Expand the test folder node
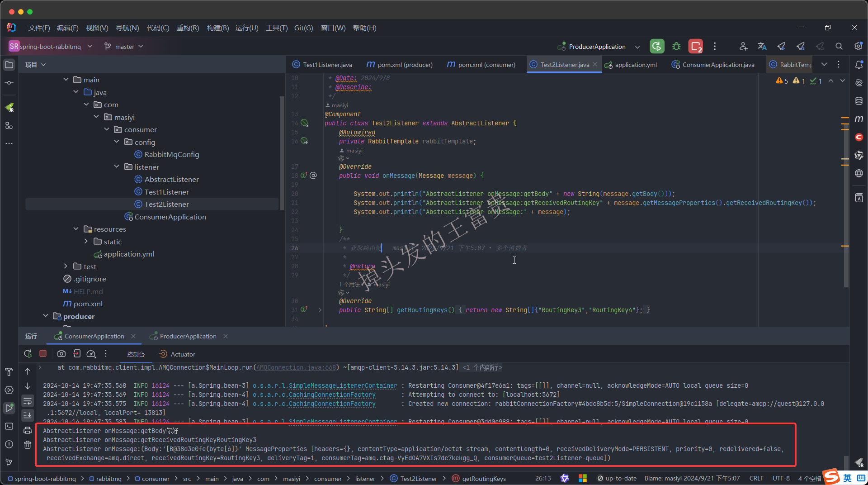The height and width of the screenshot is (485, 868). pos(66,266)
